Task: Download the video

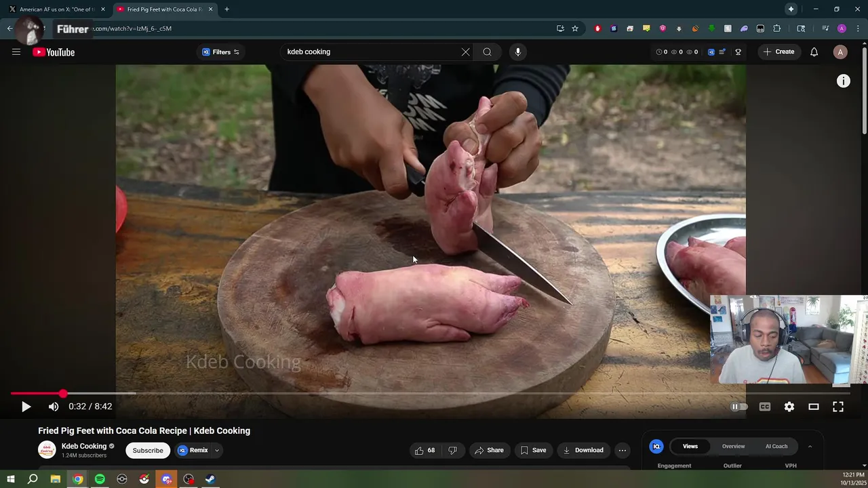Action: pos(583,450)
